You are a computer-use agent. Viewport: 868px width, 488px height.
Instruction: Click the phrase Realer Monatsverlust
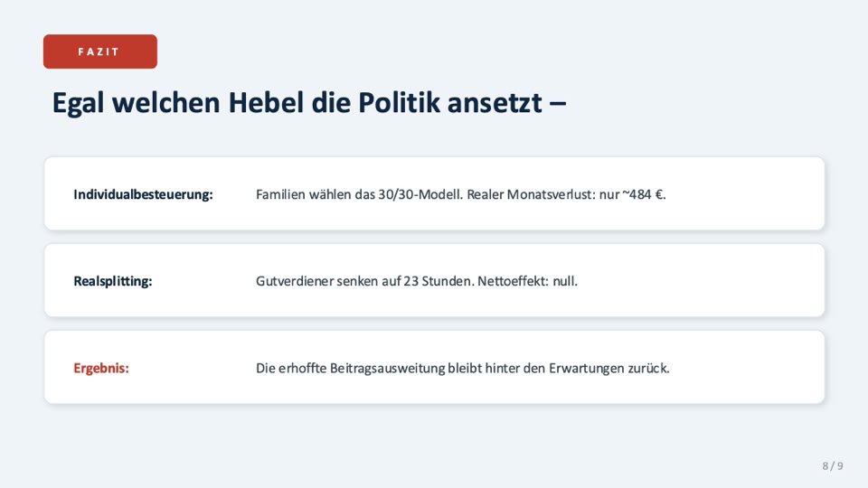pyautogui.click(x=531, y=194)
